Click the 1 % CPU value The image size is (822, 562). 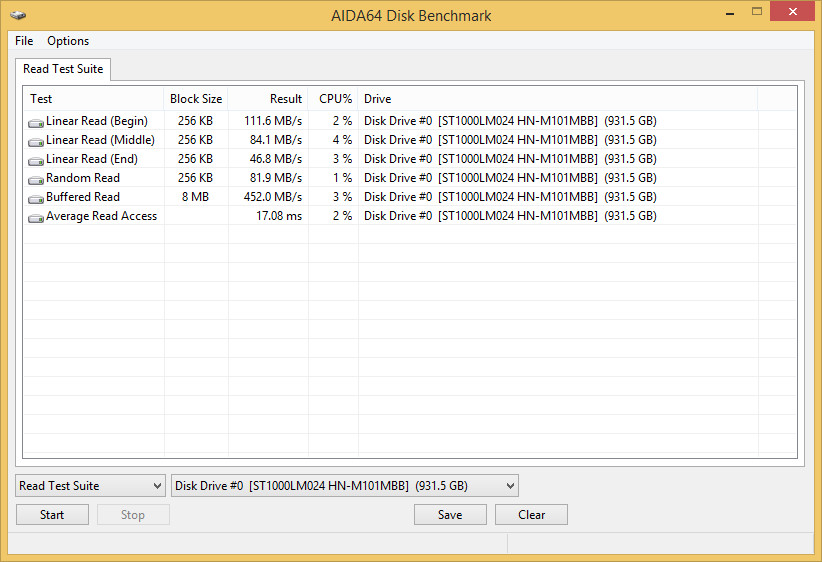point(342,178)
